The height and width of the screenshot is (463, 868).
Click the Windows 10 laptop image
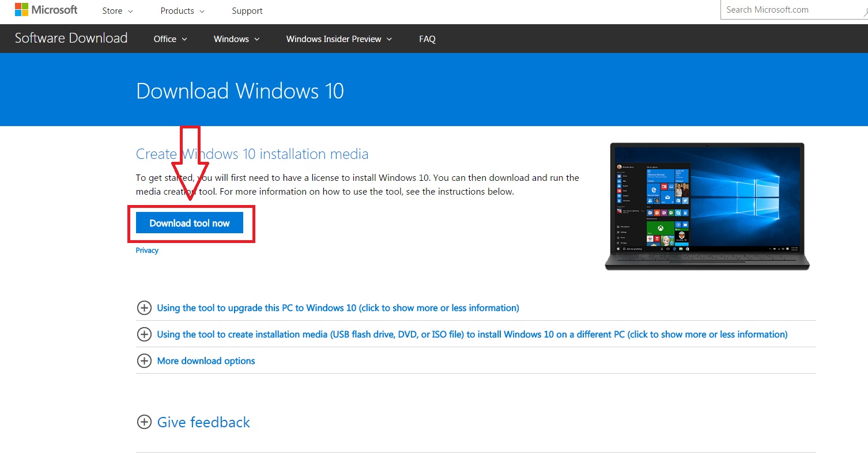(707, 206)
